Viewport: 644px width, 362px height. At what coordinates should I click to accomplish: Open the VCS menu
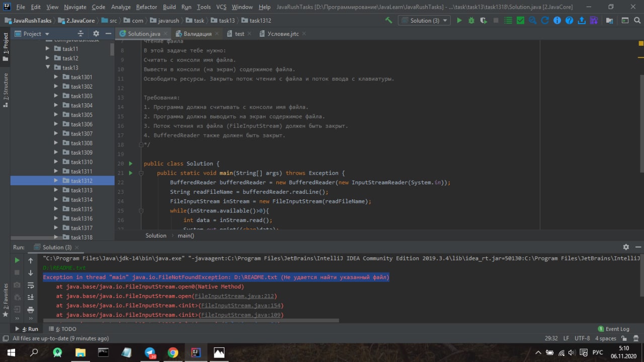point(221,7)
